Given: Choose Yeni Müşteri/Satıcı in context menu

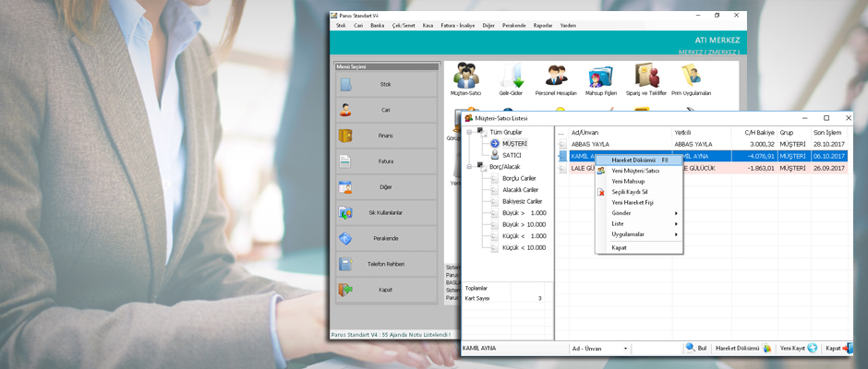Looking at the screenshot, I should [x=639, y=171].
